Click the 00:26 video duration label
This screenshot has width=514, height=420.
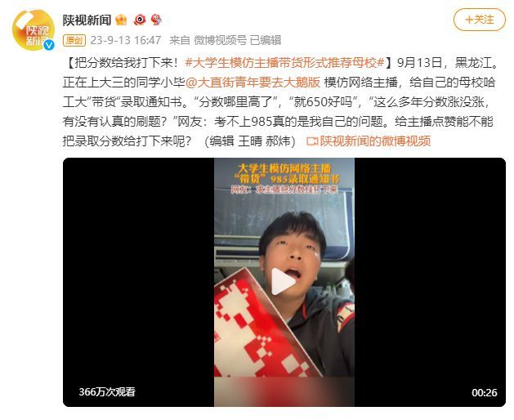pyautogui.click(x=484, y=392)
